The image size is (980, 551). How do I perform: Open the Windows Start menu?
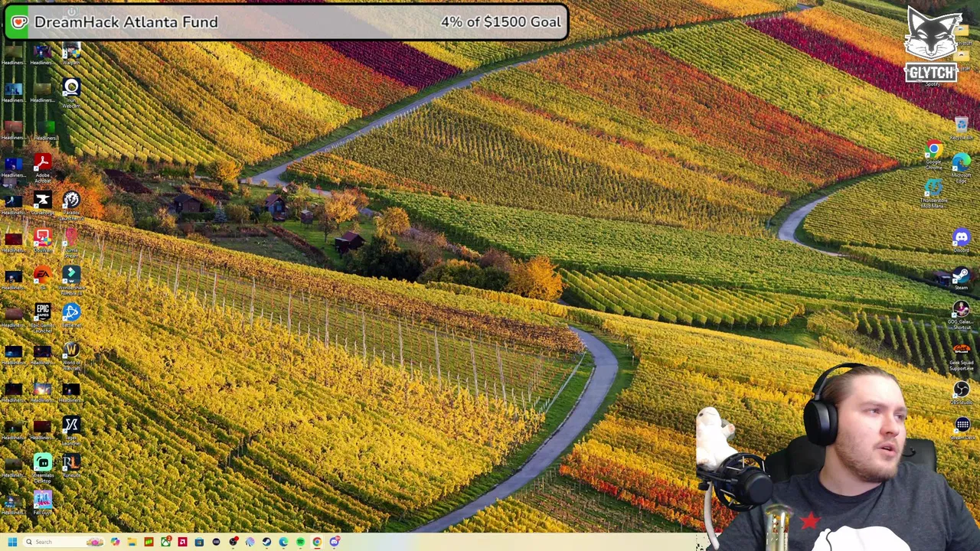(x=12, y=542)
